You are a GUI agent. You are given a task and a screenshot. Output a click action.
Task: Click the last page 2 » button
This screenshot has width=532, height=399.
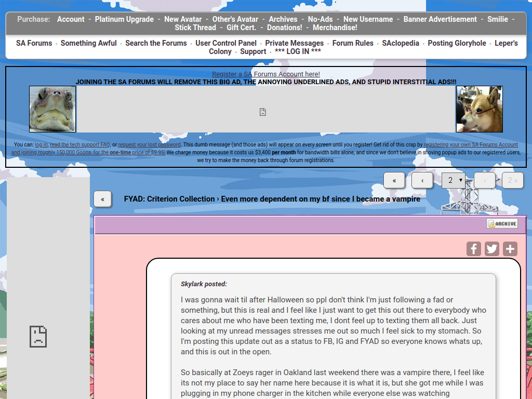(x=512, y=180)
